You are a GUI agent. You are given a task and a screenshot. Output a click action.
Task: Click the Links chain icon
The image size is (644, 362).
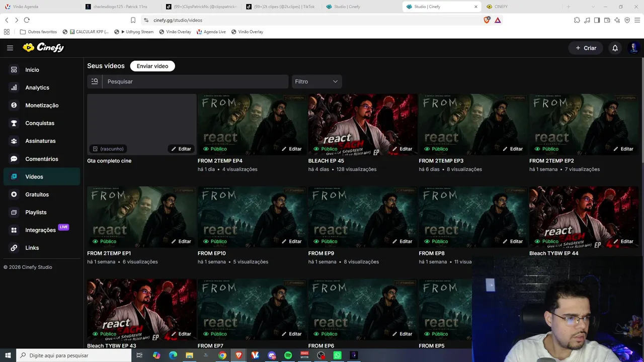click(14, 248)
